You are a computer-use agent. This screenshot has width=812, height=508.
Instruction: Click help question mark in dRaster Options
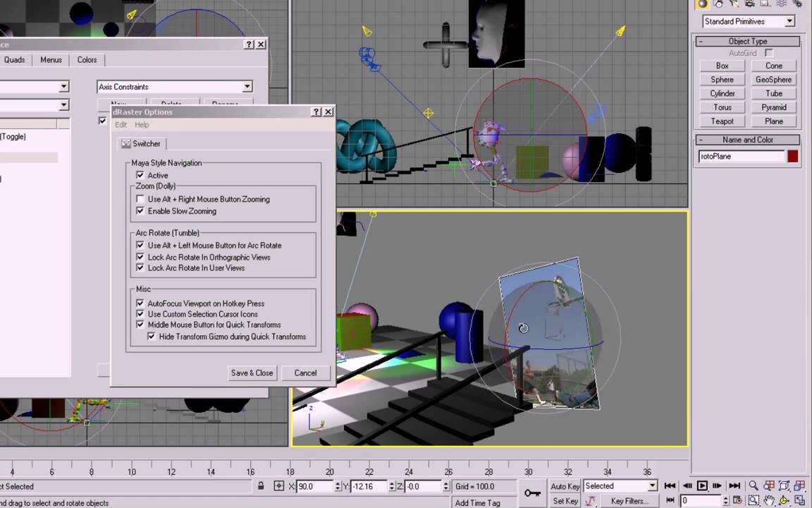coord(317,112)
